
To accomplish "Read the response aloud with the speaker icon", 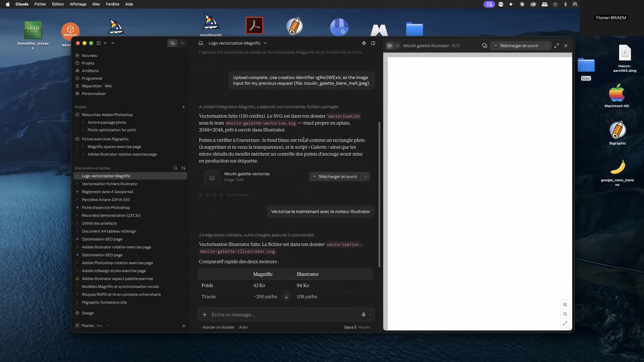I will [x=208, y=195].
